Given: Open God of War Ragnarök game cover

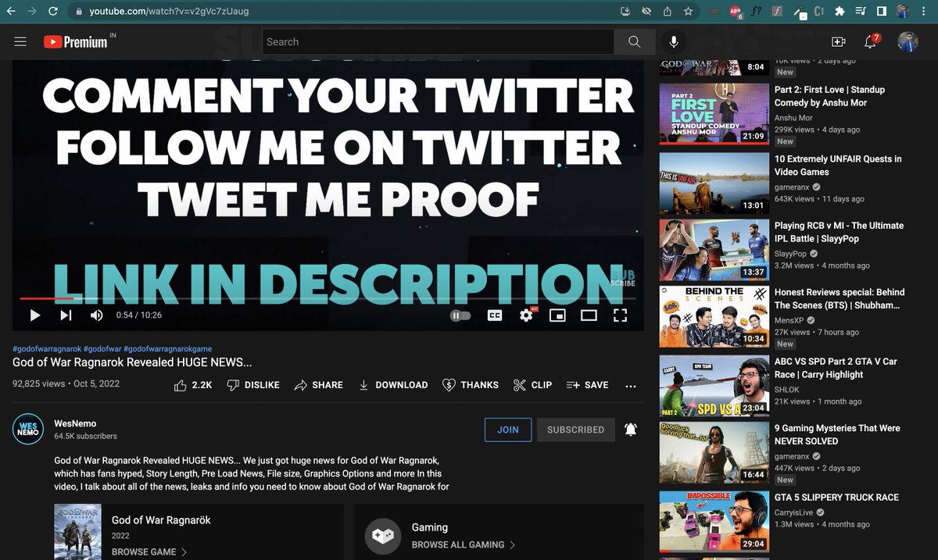Looking at the screenshot, I should click(x=78, y=531).
